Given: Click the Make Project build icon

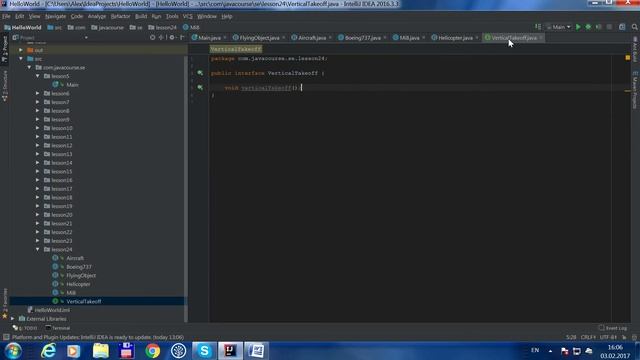Looking at the screenshot, I should tap(538, 27).
